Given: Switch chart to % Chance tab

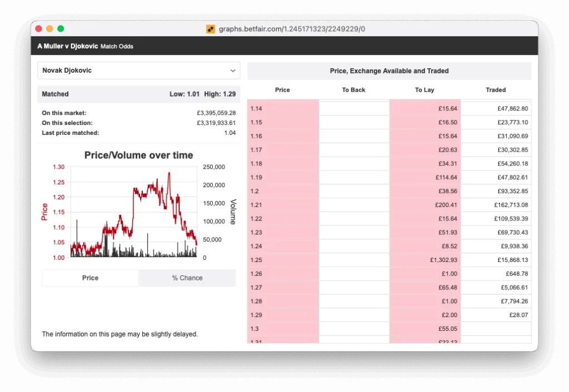Looking at the screenshot, I should [x=187, y=278].
